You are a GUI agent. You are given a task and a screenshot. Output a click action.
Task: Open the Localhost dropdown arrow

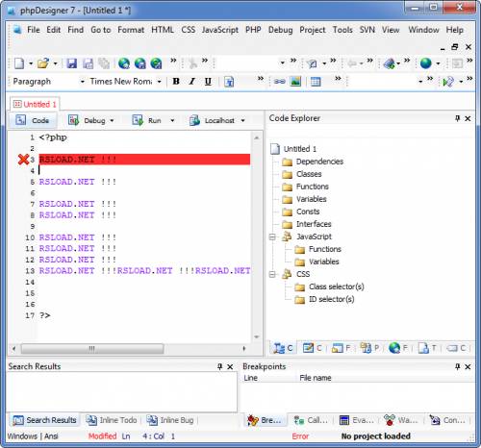(x=242, y=121)
